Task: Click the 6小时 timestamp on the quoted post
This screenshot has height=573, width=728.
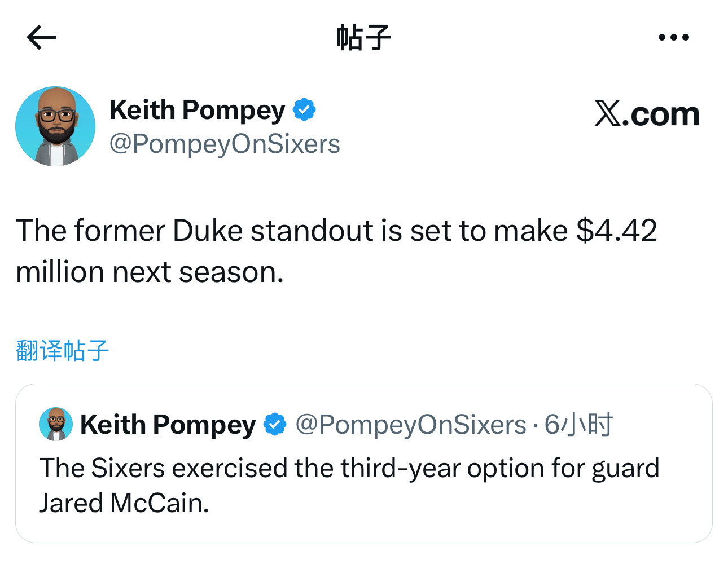Action: tap(578, 424)
